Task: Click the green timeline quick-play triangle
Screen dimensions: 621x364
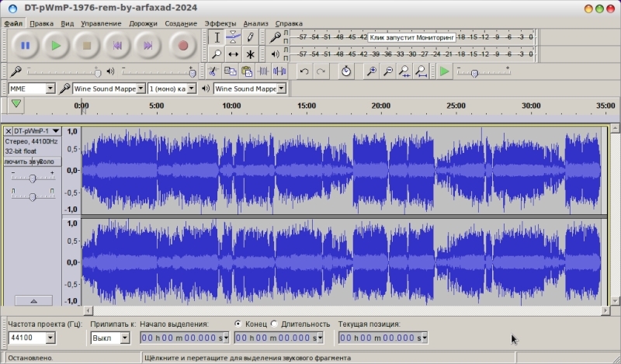Action: click(16, 104)
